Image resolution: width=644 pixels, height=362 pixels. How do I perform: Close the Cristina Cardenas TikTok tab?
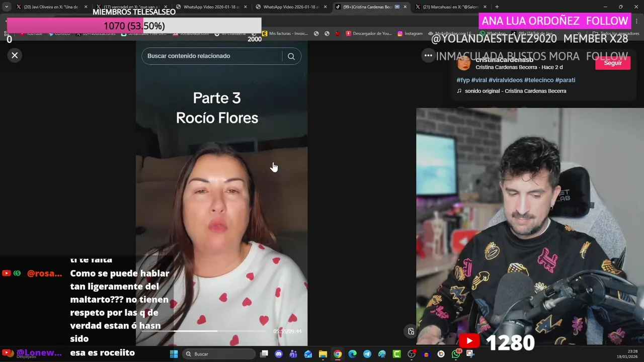[405, 7]
